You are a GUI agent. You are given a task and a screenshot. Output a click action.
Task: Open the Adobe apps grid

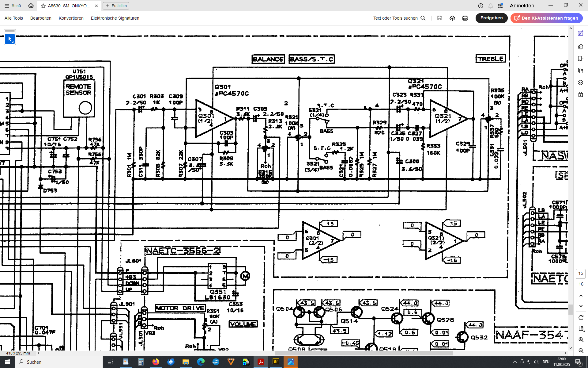(500, 6)
